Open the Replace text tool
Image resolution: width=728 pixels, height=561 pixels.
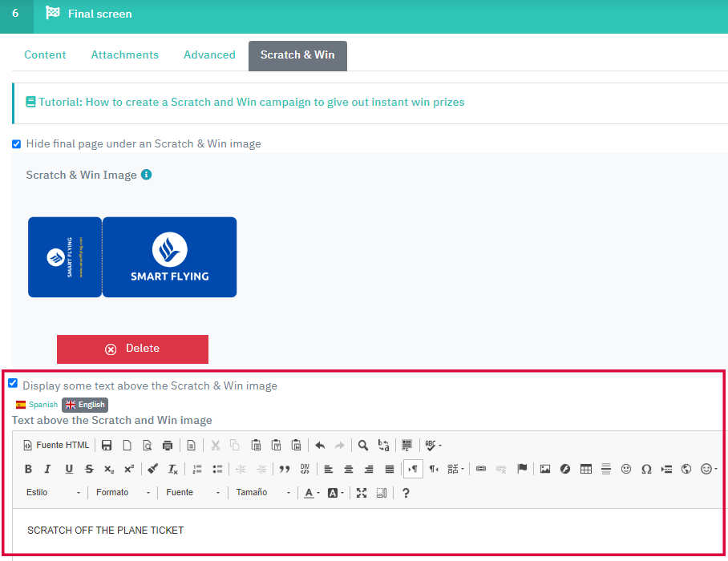pyautogui.click(x=383, y=446)
